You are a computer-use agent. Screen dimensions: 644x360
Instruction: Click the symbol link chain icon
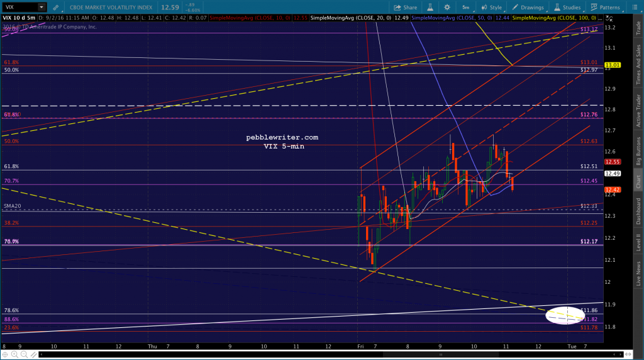coord(55,8)
